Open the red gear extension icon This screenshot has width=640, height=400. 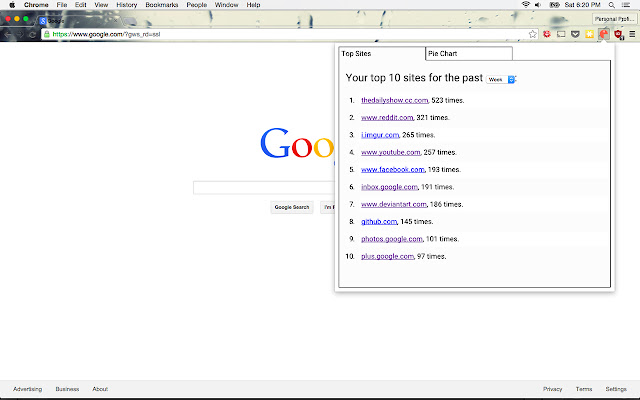pyautogui.click(x=547, y=34)
